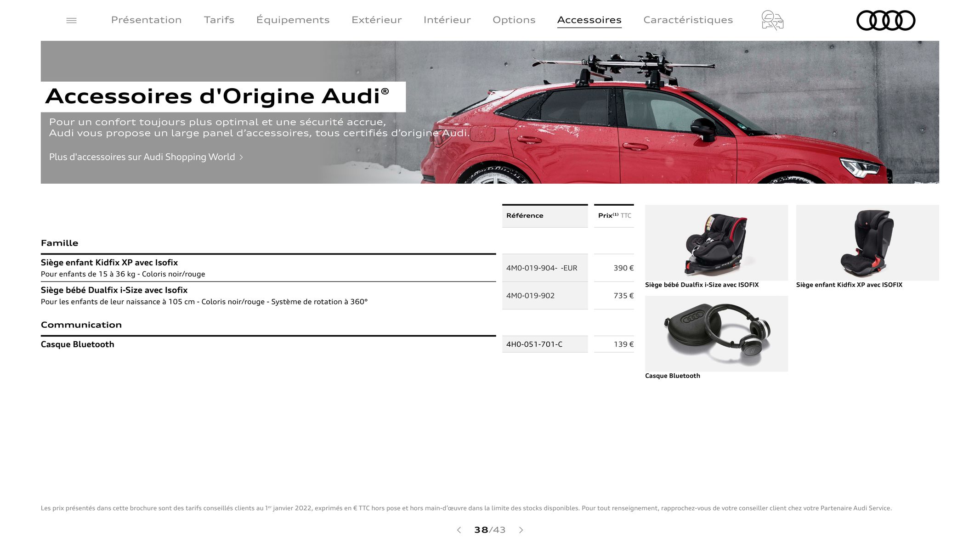This screenshot has width=980, height=551.
Task: Click the 735 € price
Action: [623, 296]
